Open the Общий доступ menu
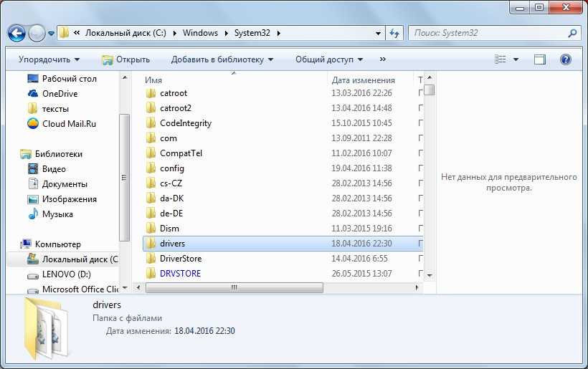 coord(329,59)
